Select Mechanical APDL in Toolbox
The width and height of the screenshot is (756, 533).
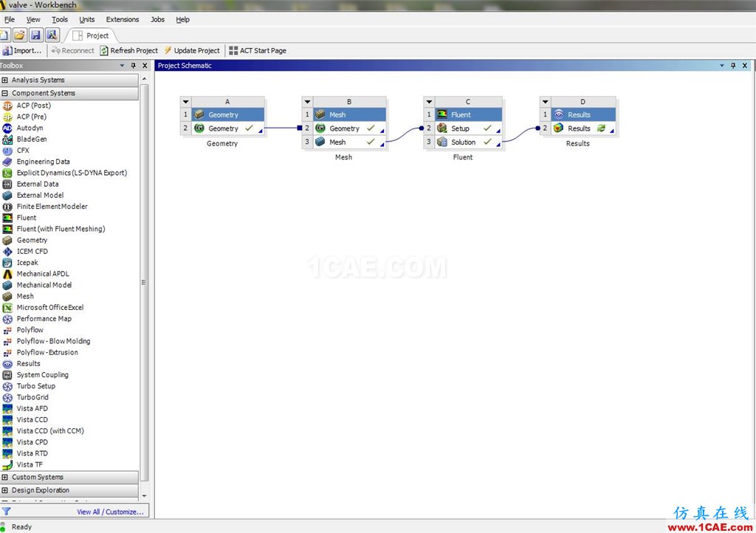[42, 274]
